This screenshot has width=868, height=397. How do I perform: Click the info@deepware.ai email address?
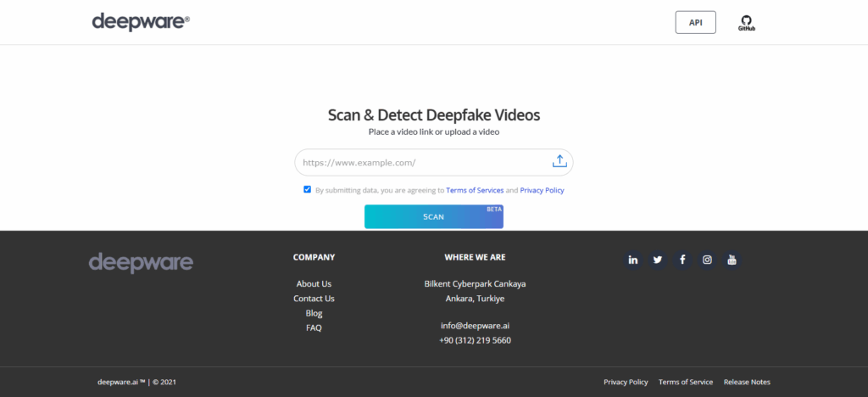[475, 326]
